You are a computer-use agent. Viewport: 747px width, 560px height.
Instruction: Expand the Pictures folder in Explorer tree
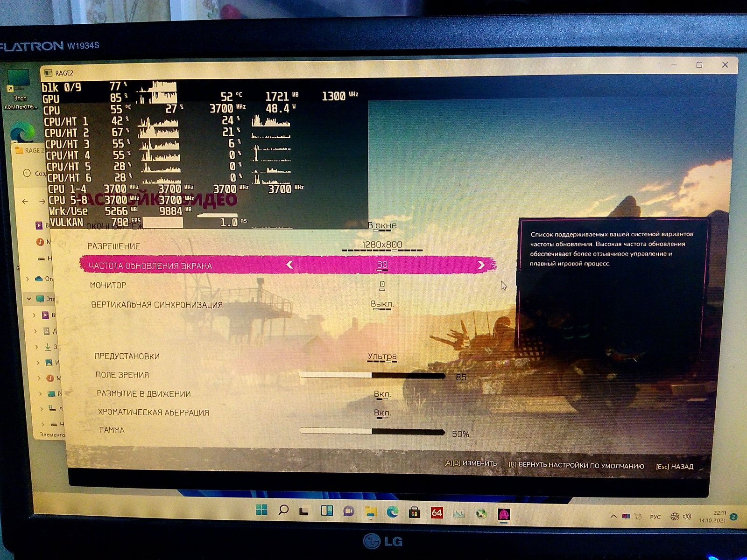pos(38,363)
